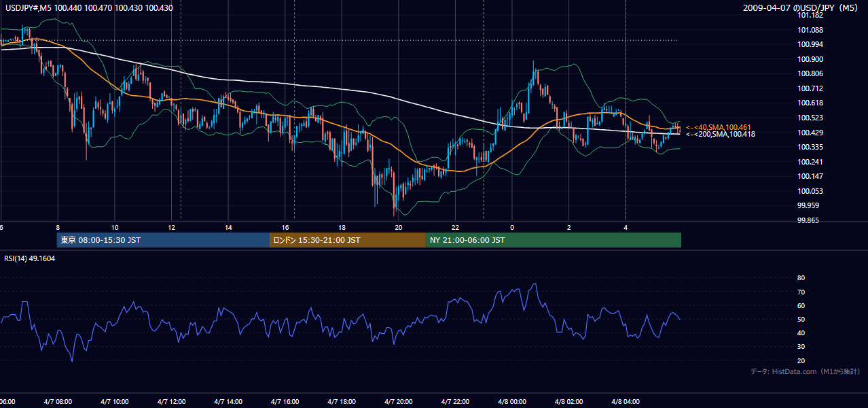
Task: Click the 100.429 price axis label
Action: pyautogui.click(x=810, y=133)
